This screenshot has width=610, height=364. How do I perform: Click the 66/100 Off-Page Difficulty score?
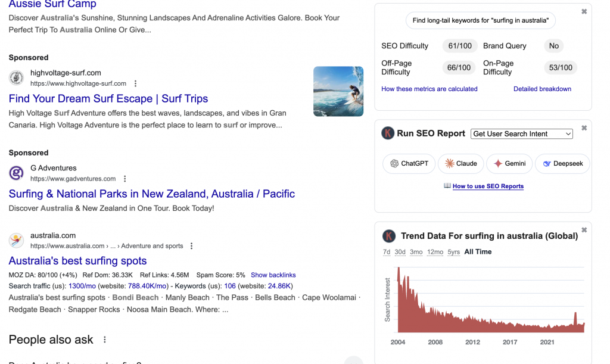[459, 68]
